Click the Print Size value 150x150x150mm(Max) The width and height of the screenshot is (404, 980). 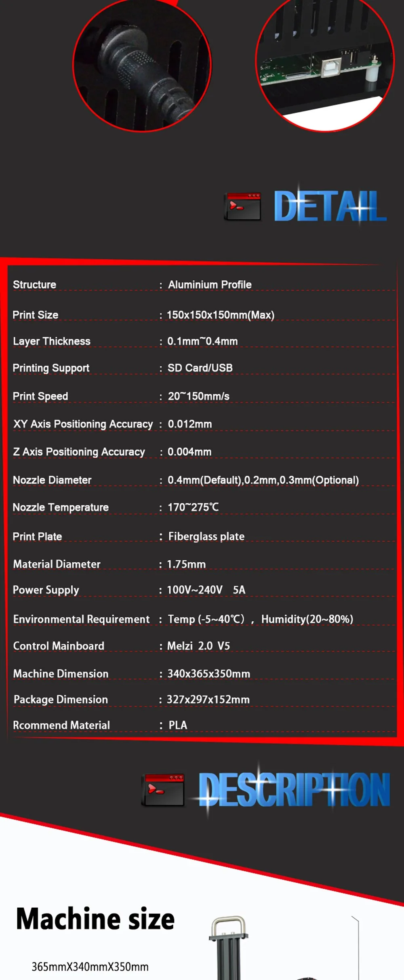(x=221, y=315)
